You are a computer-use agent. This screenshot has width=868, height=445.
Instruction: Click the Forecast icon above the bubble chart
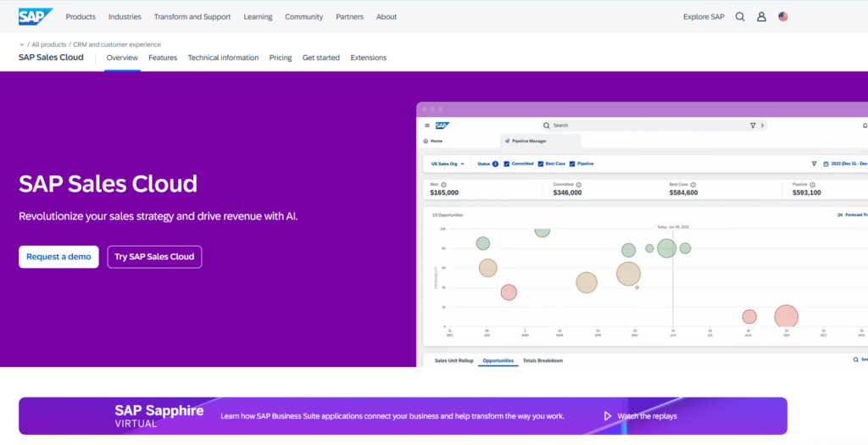[x=840, y=214]
